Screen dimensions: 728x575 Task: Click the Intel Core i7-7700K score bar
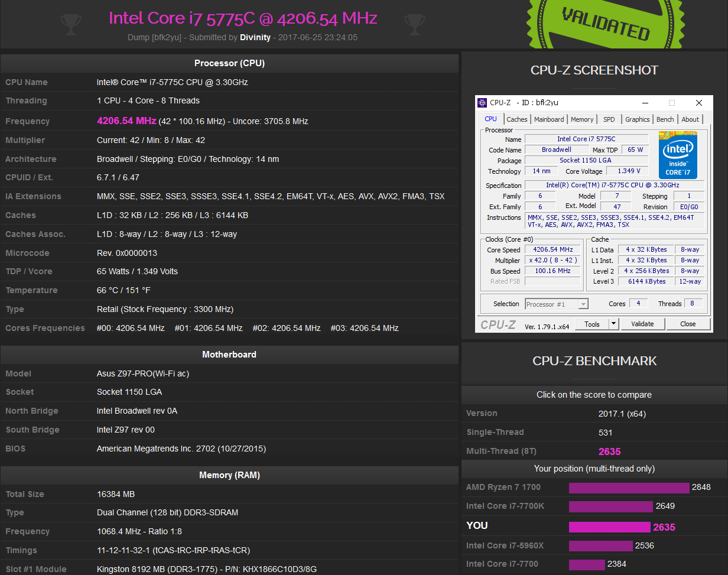[611, 506]
